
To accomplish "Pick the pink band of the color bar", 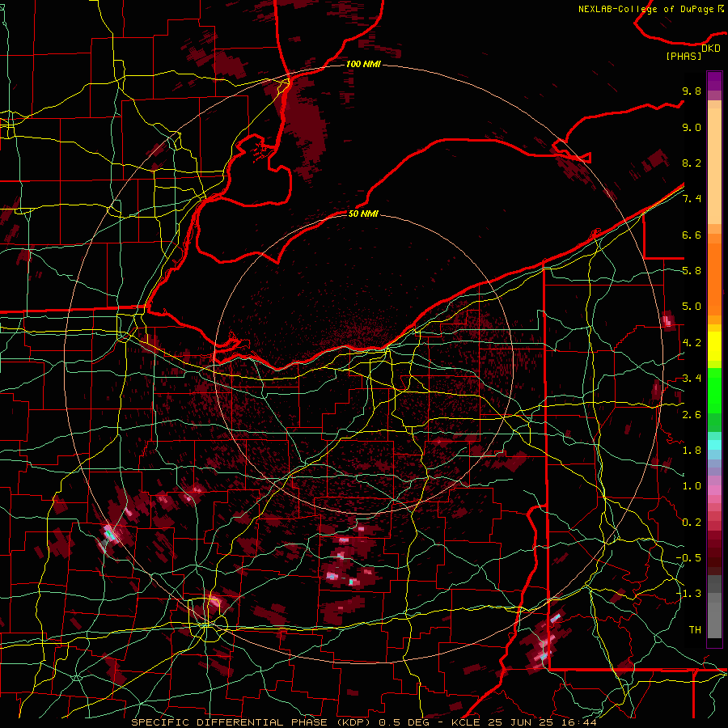I will 714,490.
